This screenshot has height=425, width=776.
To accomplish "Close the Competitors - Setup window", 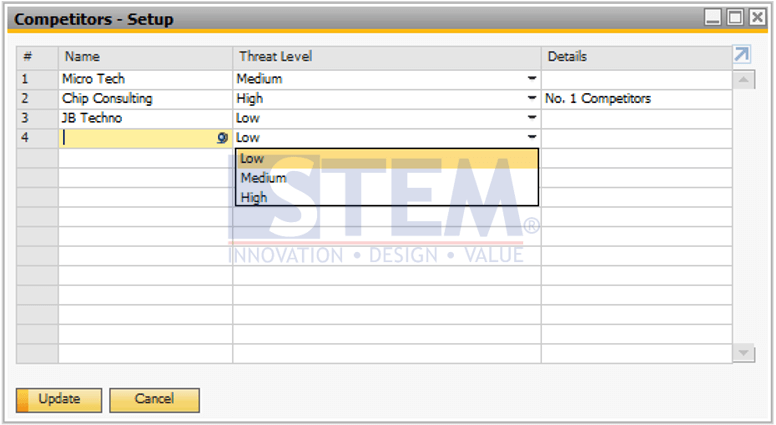I will point(758,17).
